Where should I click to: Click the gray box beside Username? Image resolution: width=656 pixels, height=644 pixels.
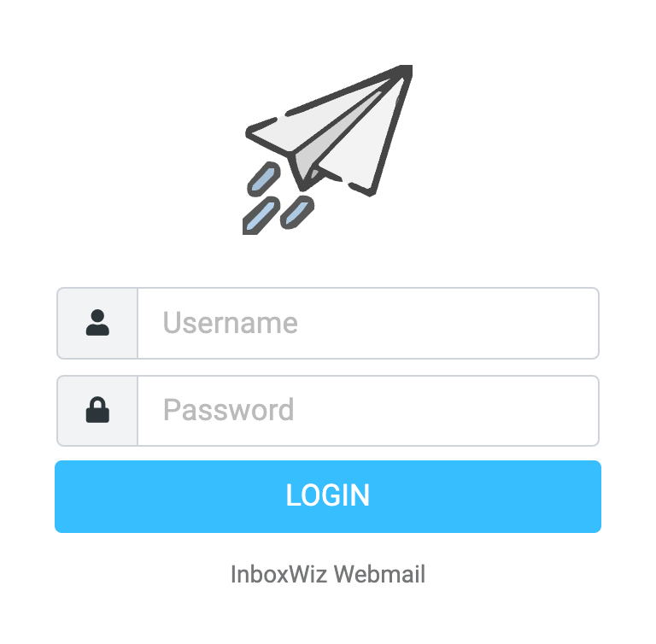click(x=97, y=323)
